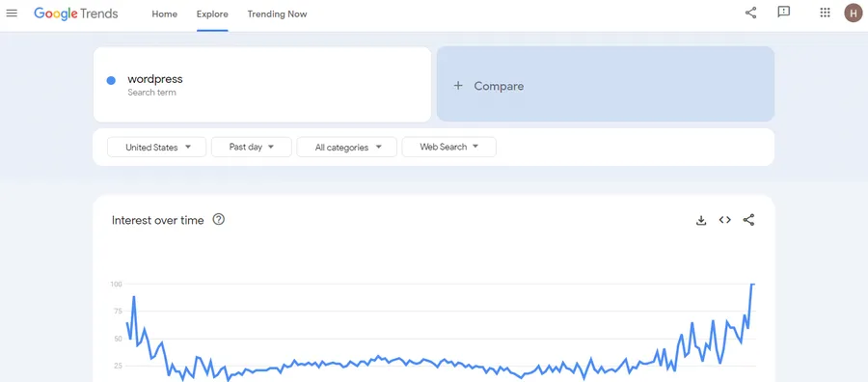Screen dimensions: 868x382
Task: Expand the United States region dropdown
Action: click(156, 148)
